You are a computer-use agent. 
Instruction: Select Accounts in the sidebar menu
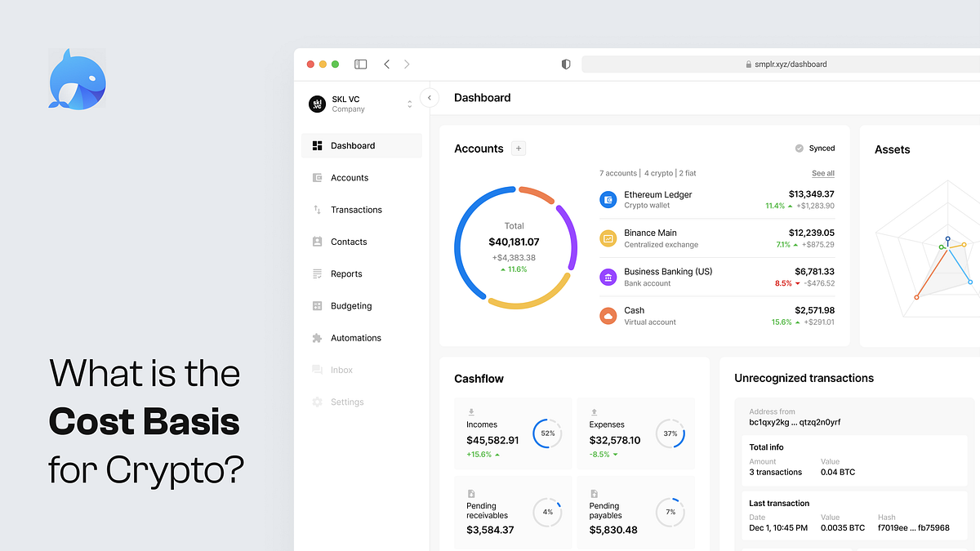tap(350, 177)
